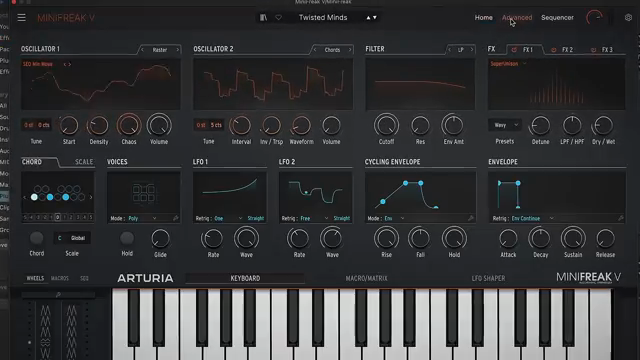
Task: Switch to FX 2 tab
Action: point(567,50)
